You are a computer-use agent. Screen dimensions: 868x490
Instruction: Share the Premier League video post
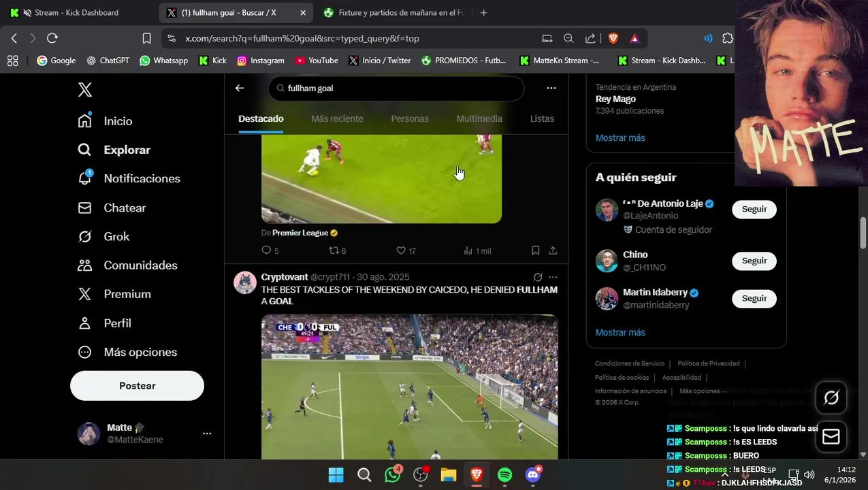point(553,250)
